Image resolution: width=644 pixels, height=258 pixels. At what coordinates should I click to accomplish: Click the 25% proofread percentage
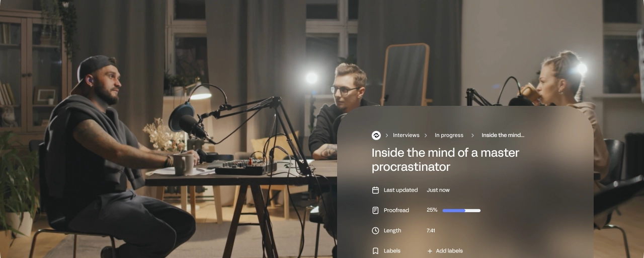pos(432,210)
